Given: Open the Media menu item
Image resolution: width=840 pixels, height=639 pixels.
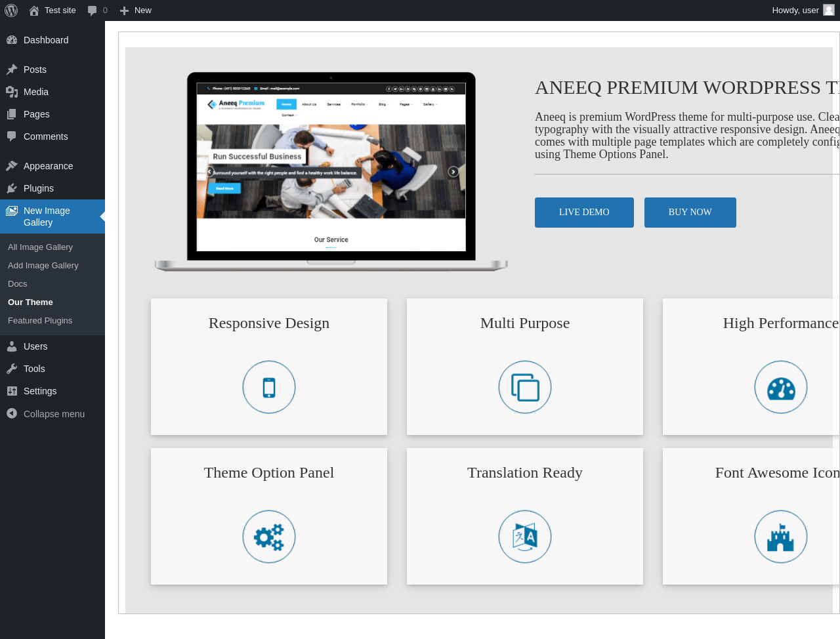Looking at the screenshot, I should [52, 92].
